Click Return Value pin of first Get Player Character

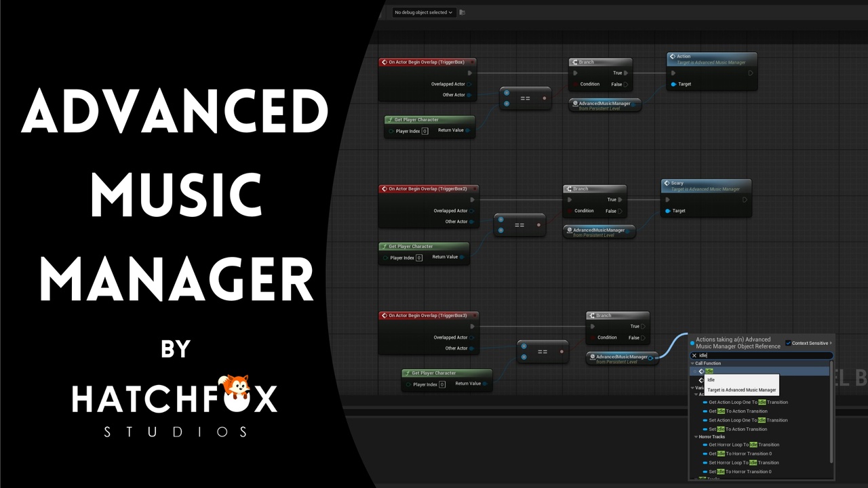click(x=469, y=130)
